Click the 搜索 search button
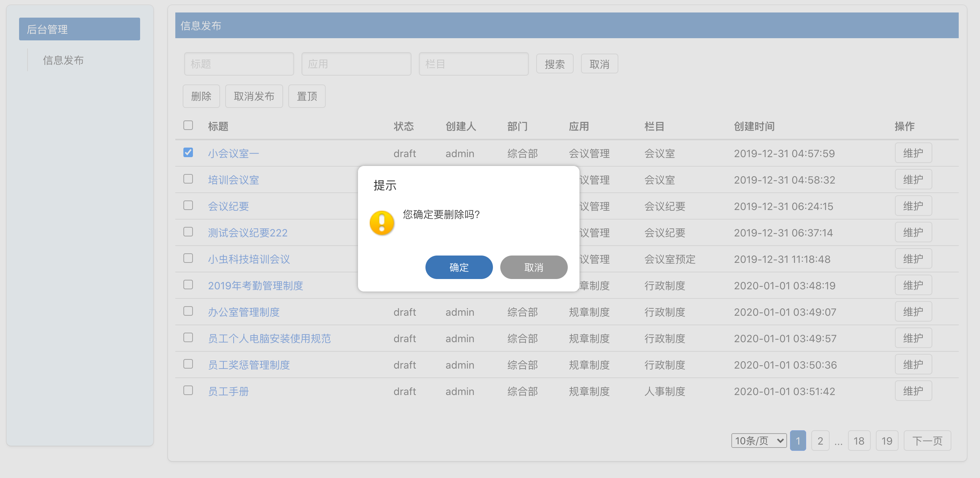Image resolution: width=980 pixels, height=478 pixels. click(554, 64)
